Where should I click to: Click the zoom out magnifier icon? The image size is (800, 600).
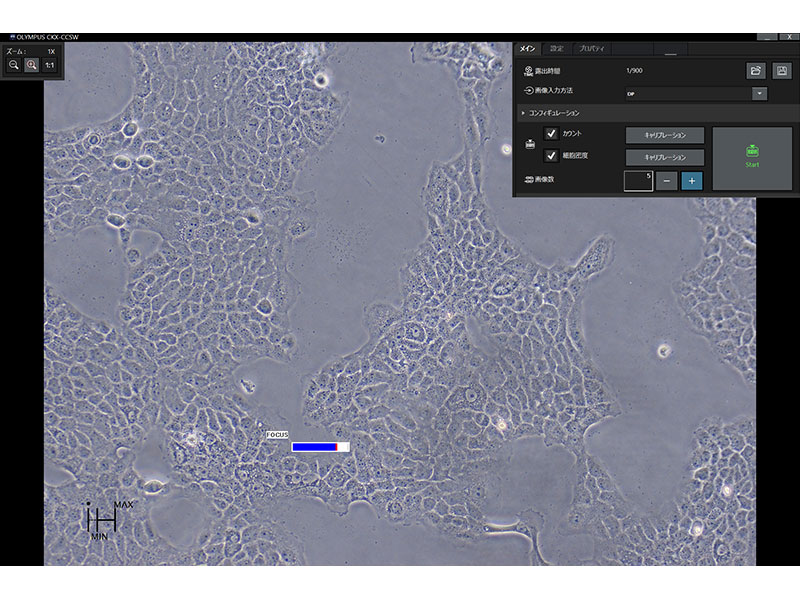point(14,65)
